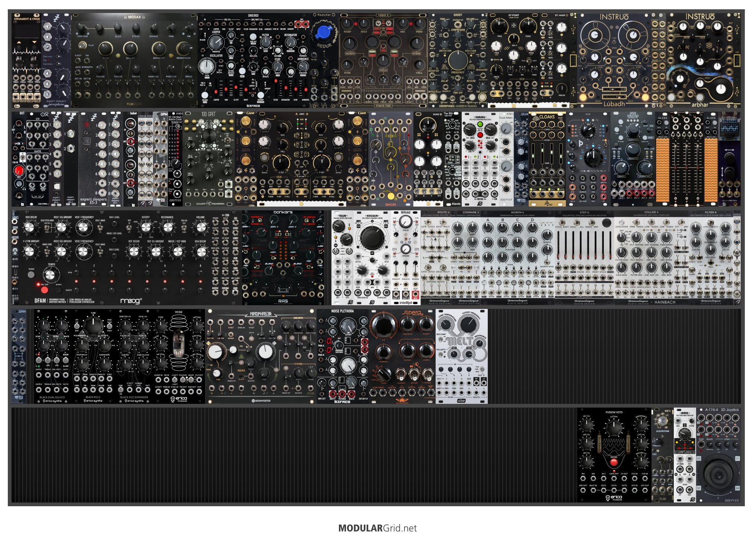Select the step 1 Pitch knob on DFAM

coord(76,272)
